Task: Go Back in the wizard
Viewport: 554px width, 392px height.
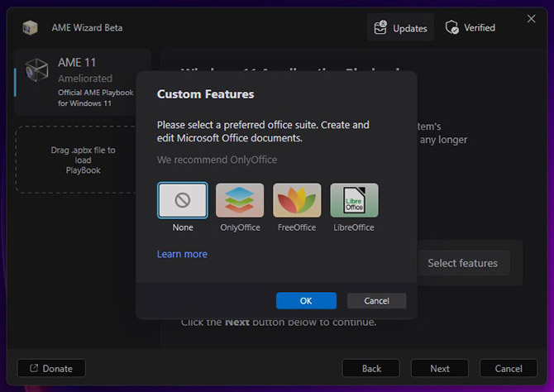Action: tap(371, 368)
